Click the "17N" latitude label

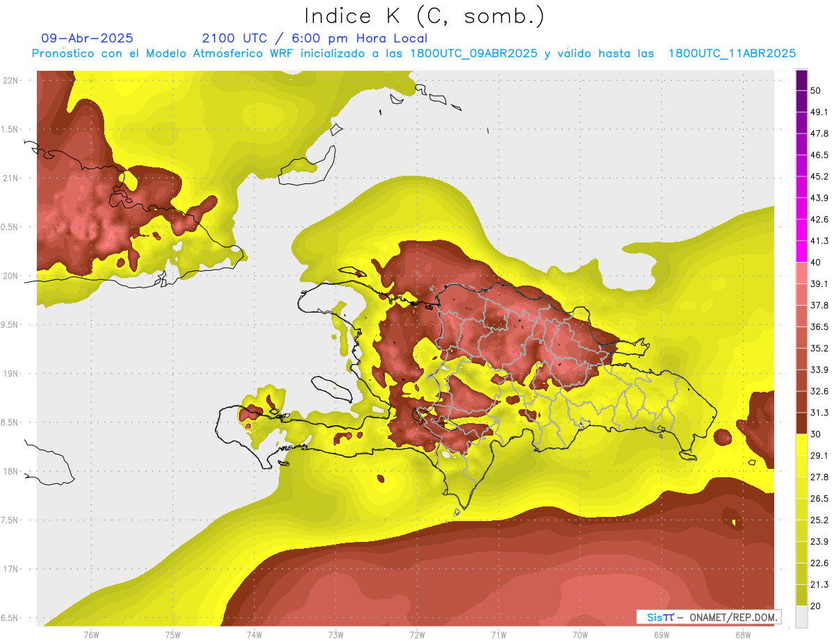[11, 569]
